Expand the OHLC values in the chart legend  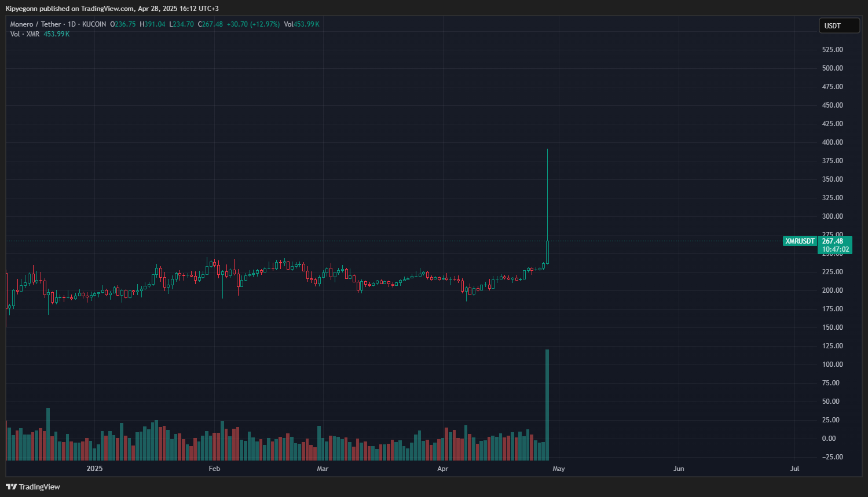point(168,24)
